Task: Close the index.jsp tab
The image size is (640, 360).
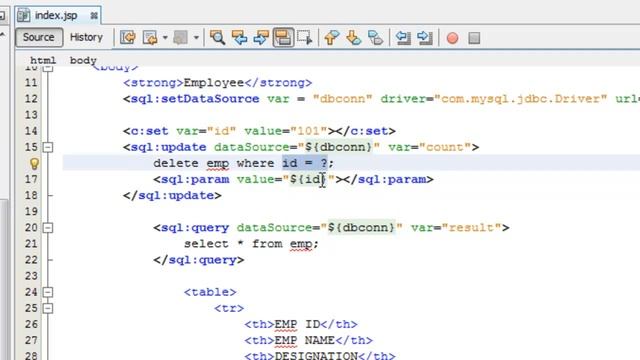Action: (x=94, y=16)
